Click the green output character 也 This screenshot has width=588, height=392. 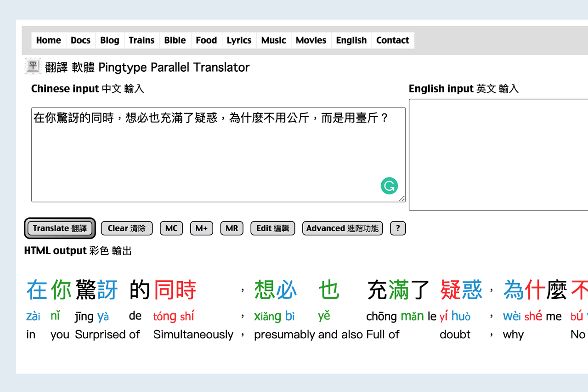tap(329, 290)
